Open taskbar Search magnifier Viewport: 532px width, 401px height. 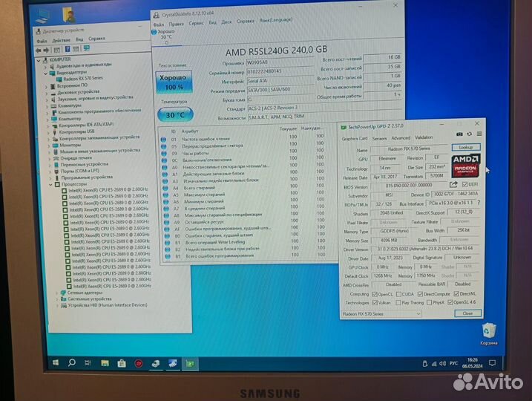[71, 362]
